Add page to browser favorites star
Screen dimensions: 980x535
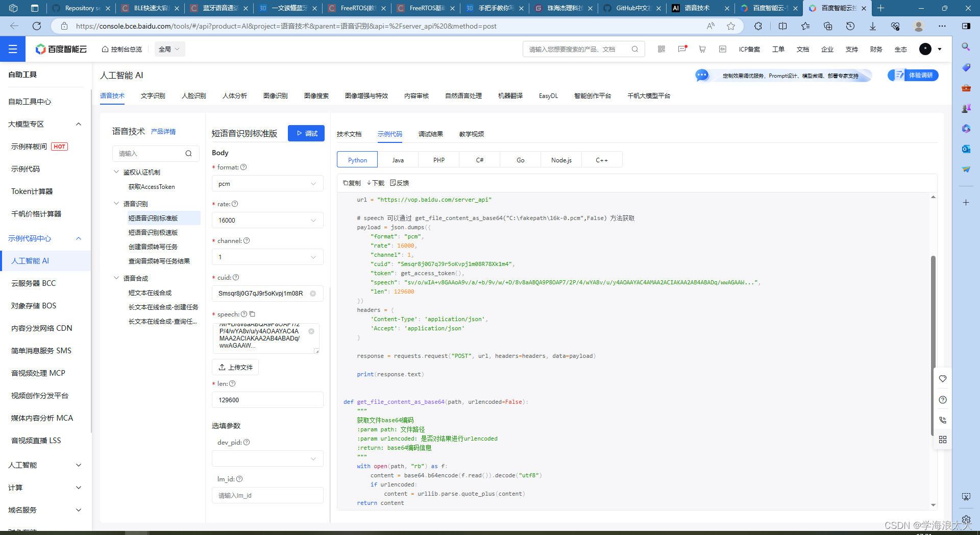tap(731, 26)
